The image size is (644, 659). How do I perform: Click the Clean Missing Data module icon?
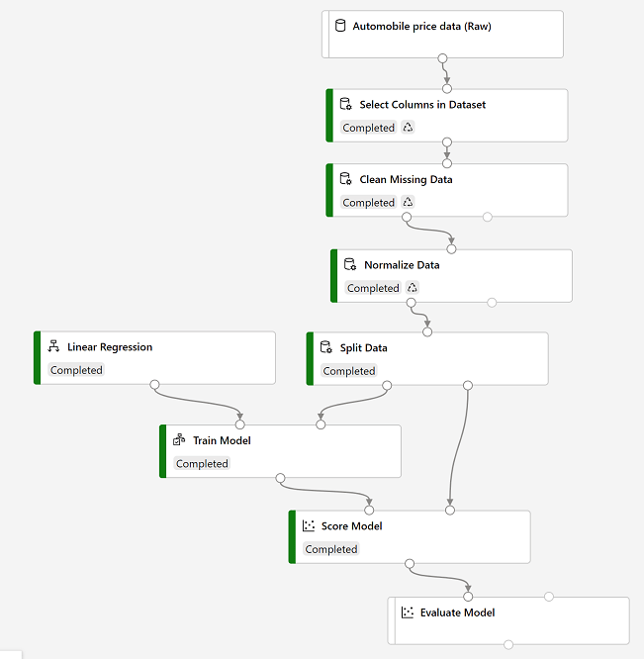[x=345, y=179]
